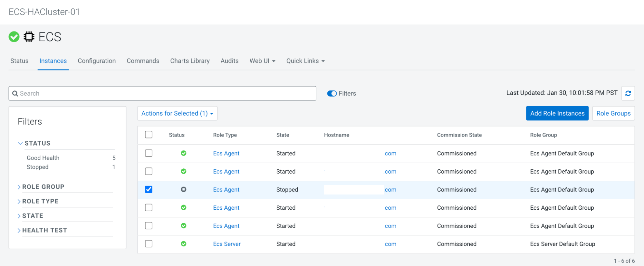Collapse the Status filter section
The height and width of the screenshot is (266, 644).
37,143
